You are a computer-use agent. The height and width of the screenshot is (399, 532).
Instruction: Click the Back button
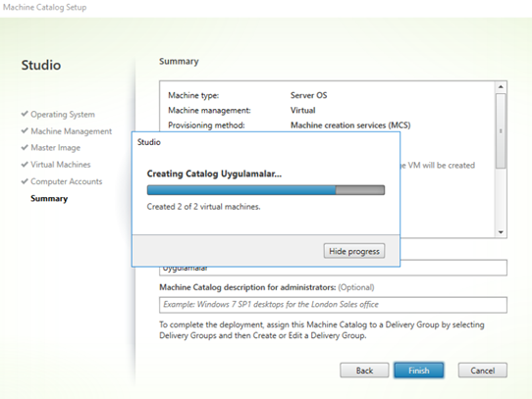pyautogui.click(x=364, y=371)
